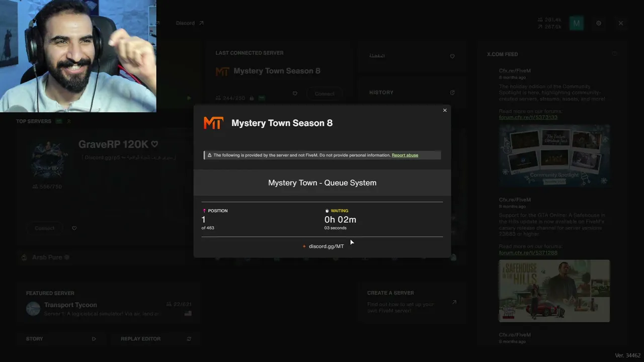Click the HISTORY section header
The height and width of the screenshot is (362, 644).
(381, 93)
